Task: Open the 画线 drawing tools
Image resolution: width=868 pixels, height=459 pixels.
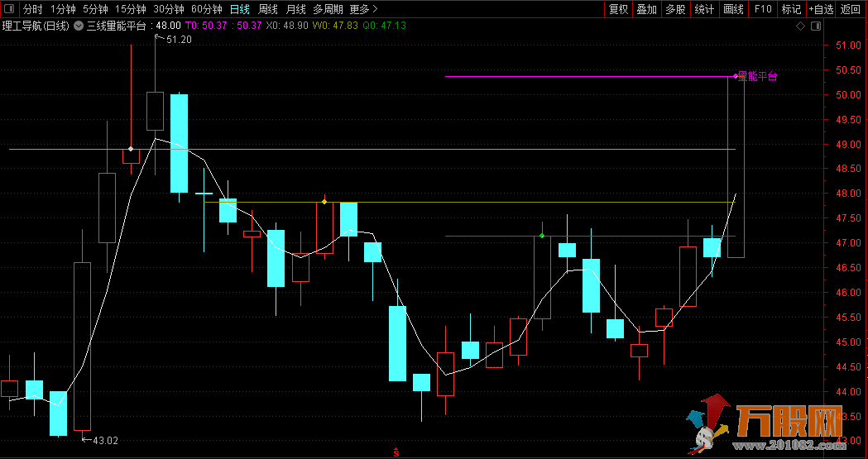Action: point(733,9)
